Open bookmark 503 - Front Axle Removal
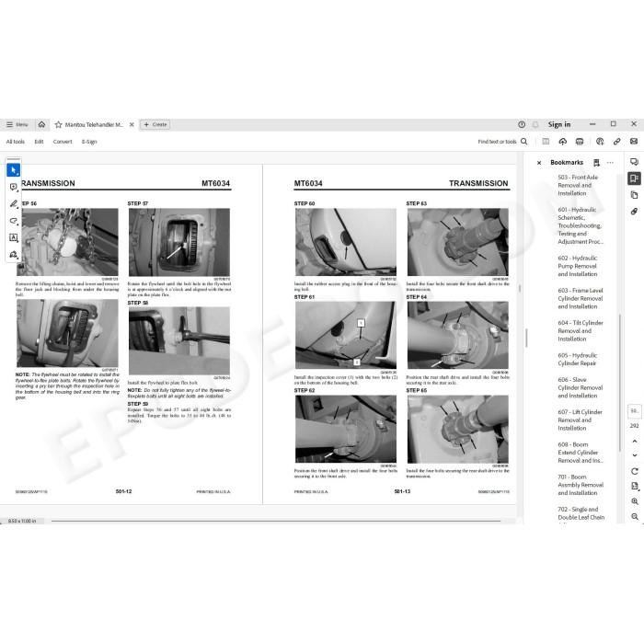 click(x=578, y=185)
